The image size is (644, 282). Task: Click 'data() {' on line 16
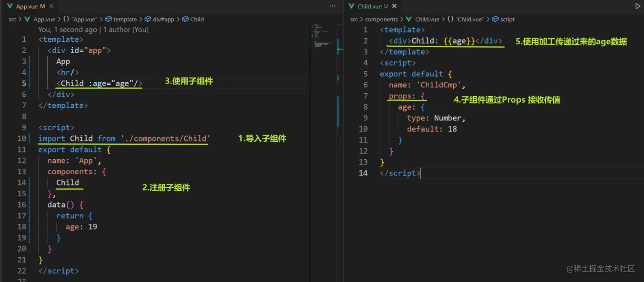click(x=65, y=205)
